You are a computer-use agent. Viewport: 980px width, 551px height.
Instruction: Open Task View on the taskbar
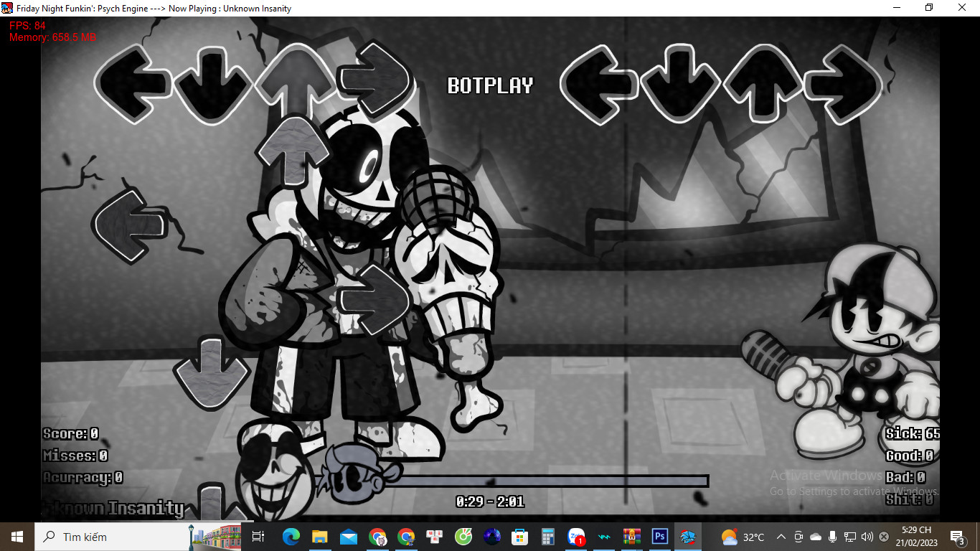click(x=258, y=537)
